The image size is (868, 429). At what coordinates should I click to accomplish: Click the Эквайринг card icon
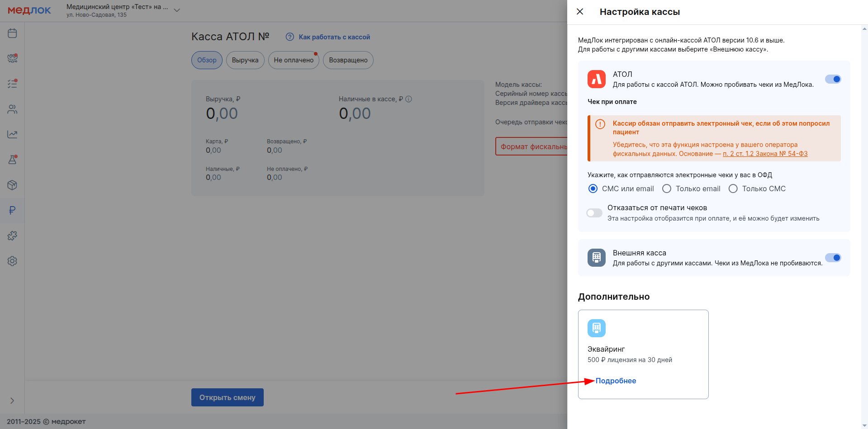[x=597, y=328]
